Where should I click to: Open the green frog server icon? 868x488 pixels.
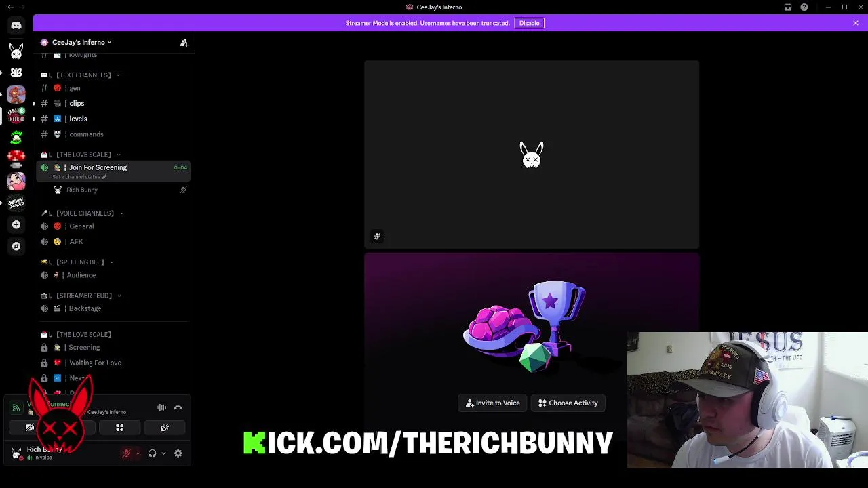coord(16,137)
